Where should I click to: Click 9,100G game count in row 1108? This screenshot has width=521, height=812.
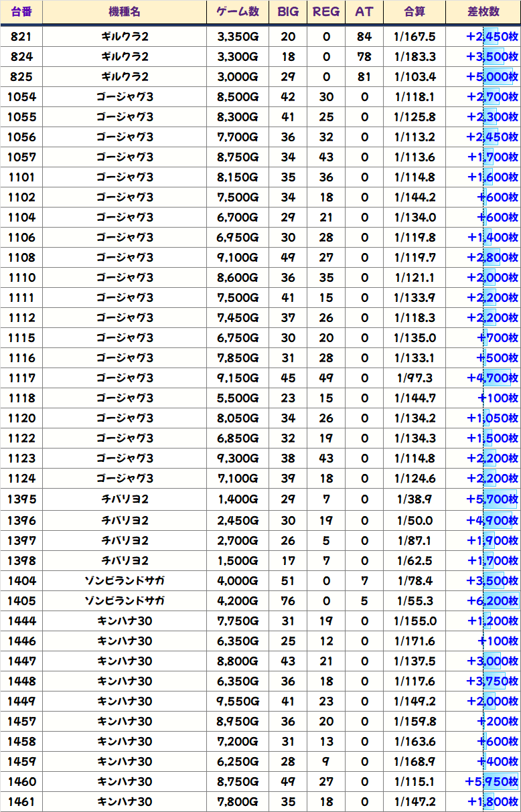coord(238,258)
